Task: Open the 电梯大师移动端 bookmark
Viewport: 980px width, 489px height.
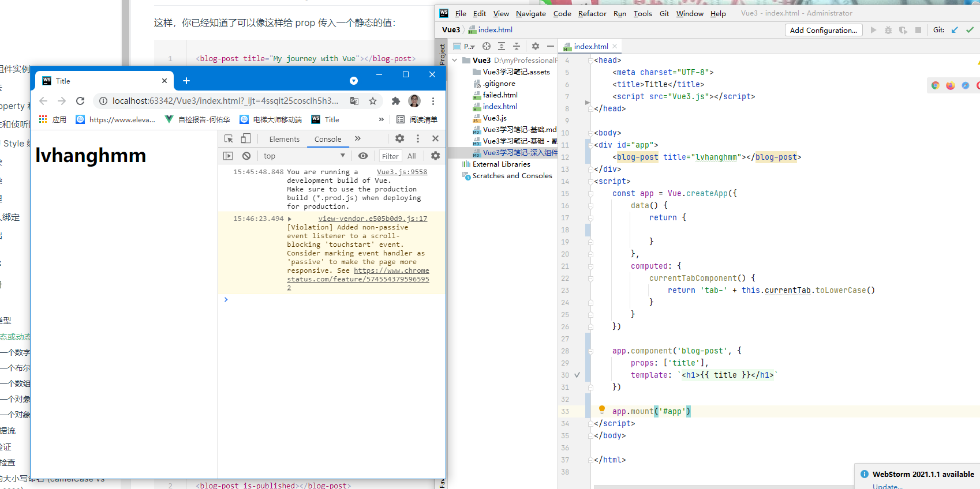Action: click(x=271, y=119)
